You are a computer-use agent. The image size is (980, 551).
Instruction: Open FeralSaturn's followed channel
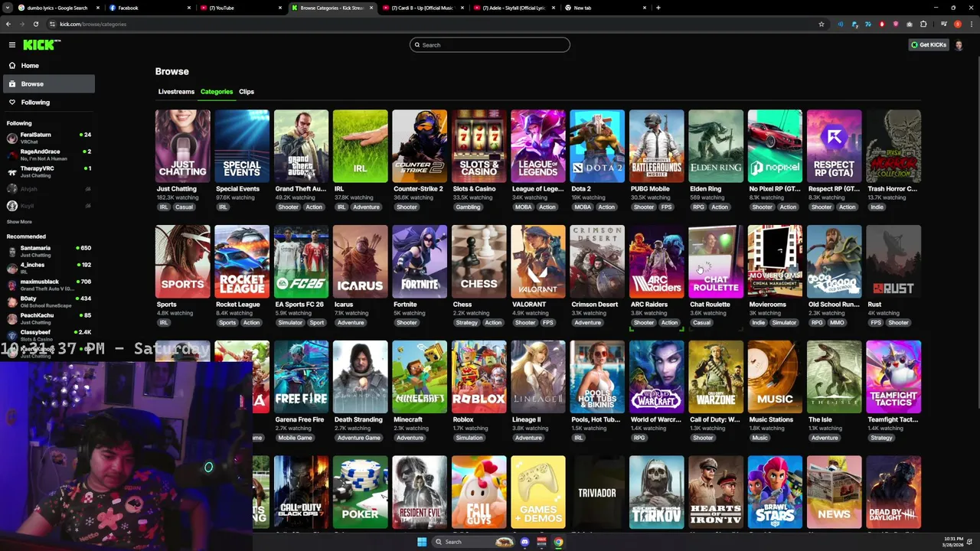(47, 139)
